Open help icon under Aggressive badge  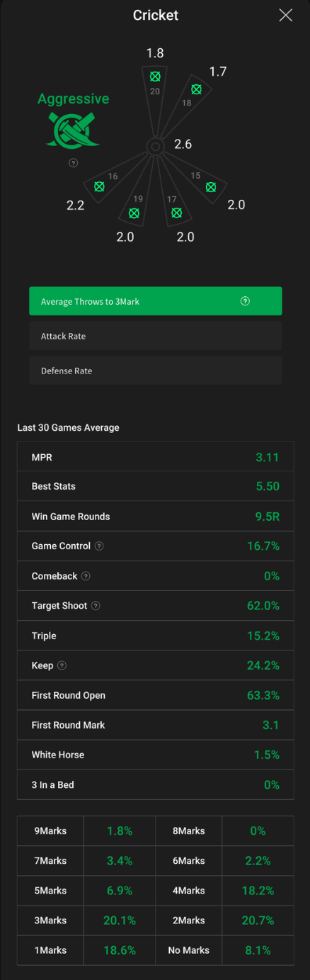(73, 163)
